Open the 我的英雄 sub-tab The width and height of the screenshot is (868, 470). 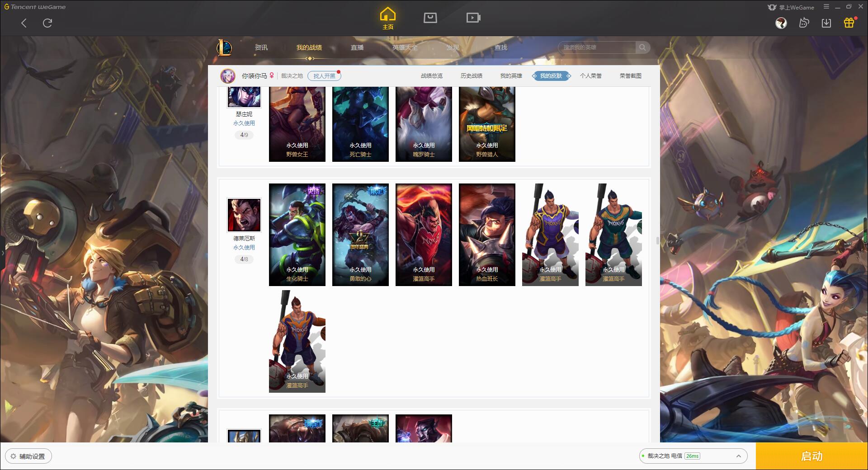pos(511,76)
